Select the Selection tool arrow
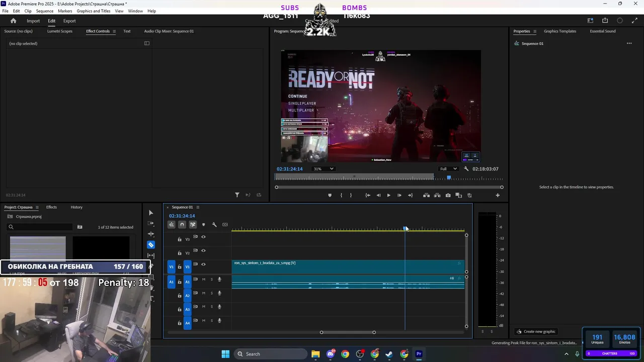Image resolution: width=644 pixels, height=362 pixels. (x=151, y=213)
